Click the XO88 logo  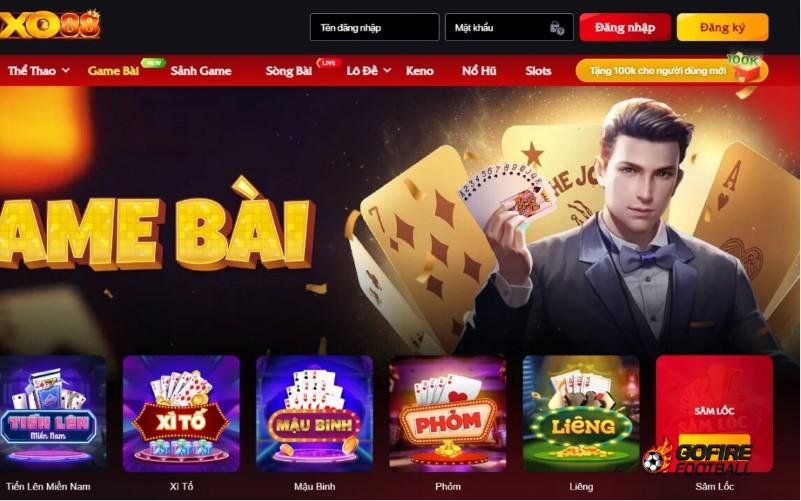point(50,24)
